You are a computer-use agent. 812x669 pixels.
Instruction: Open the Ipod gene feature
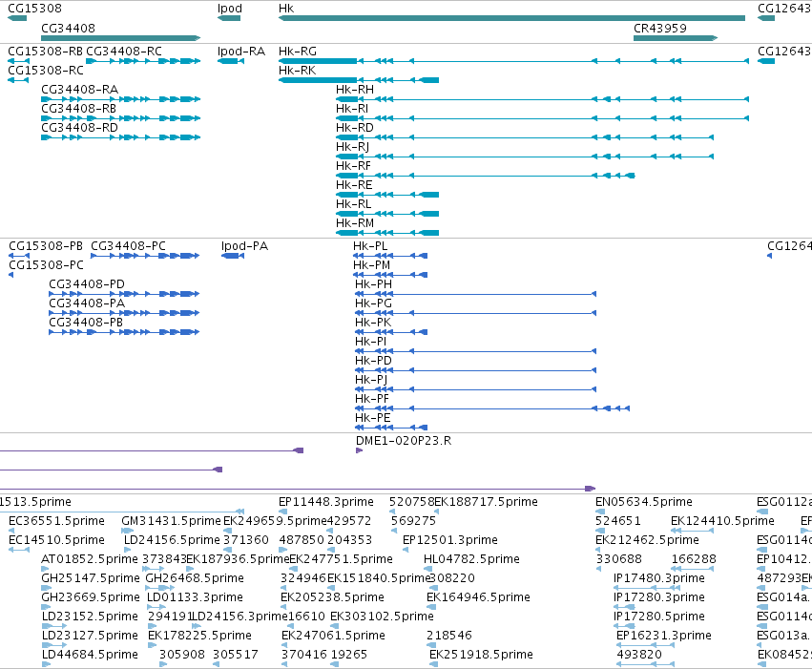[x=229, y=18]
